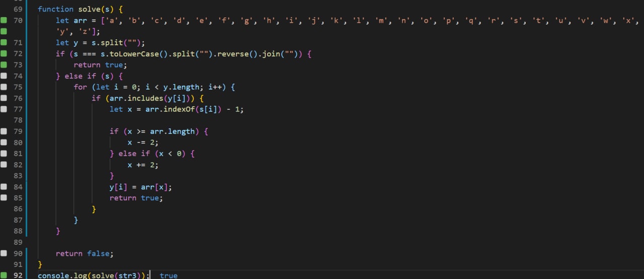Image resolution: width=644 pixels, height=279 pixels.
Task: Click 'i++' in the for loop
Action: tap(215, 87)
